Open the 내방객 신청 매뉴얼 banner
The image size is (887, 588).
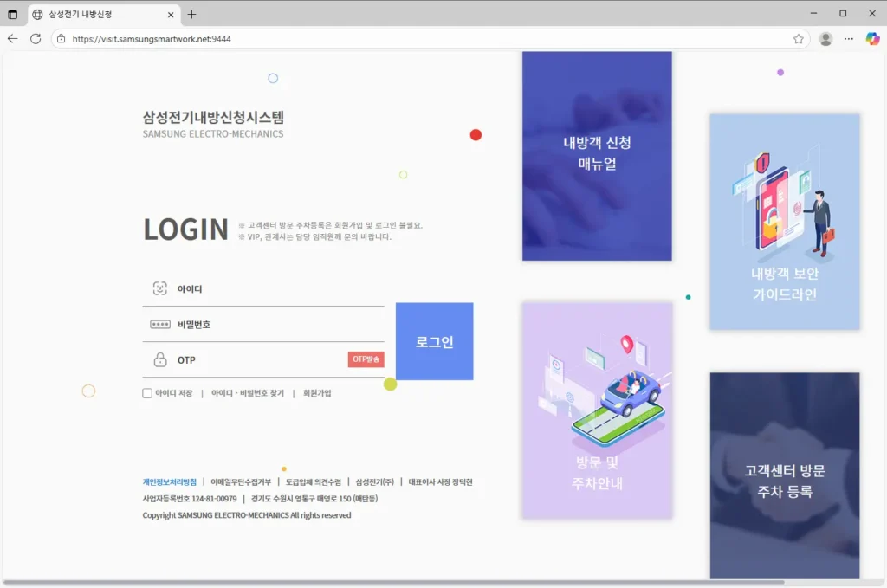pyautogui.click(x=596, y=156)
